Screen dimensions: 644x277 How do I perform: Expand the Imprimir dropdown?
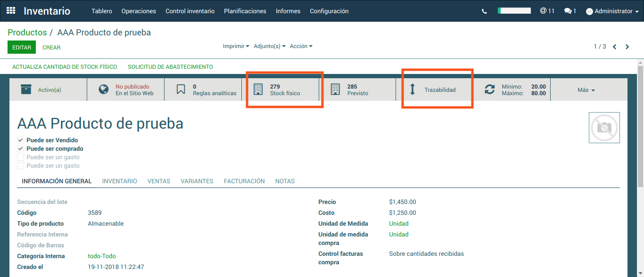click(x=236, y=46)
